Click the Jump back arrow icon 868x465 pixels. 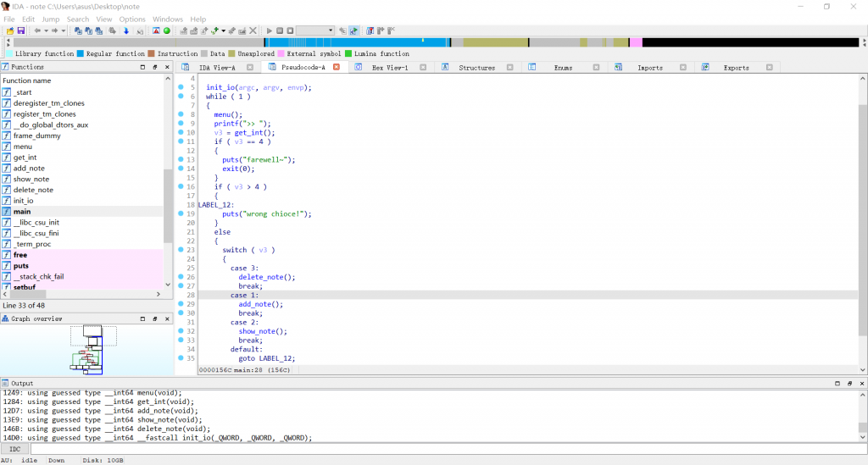[37, 30]
